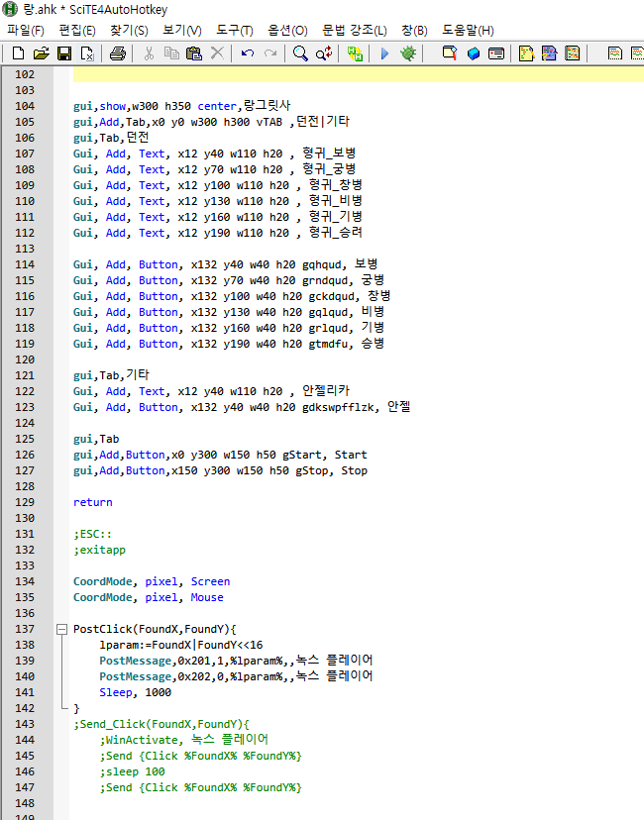The width and height of the screenshot is (644, 820).
Task: Open Replace with the magnifier-arrows icon
Action: pos(324,53)
